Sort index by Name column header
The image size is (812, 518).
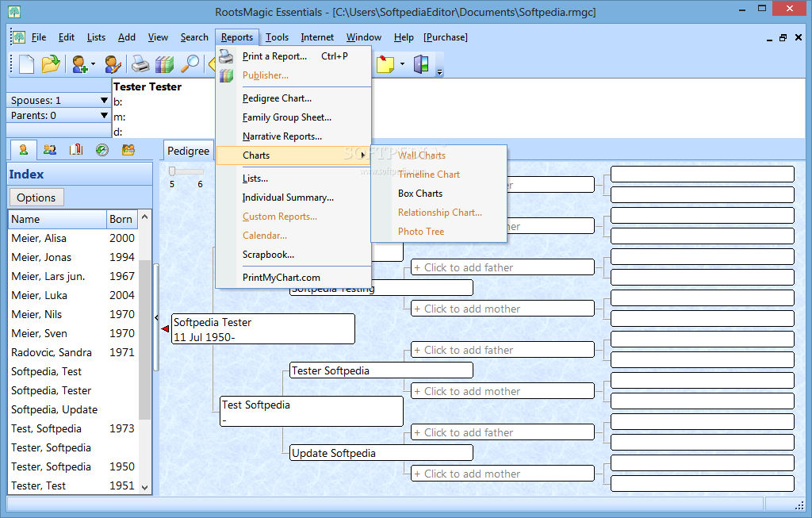[57, 219]
